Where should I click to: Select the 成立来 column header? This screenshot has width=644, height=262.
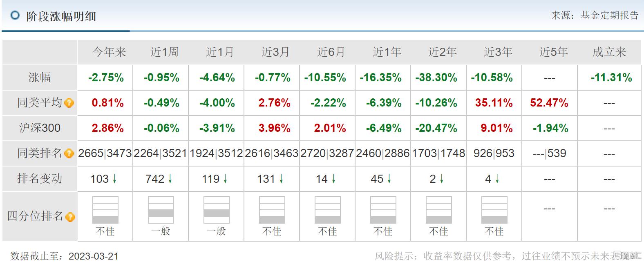[x=609, y=52]
